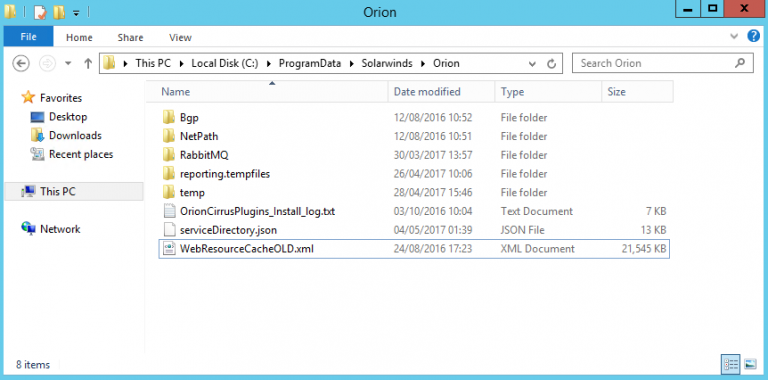768x380 pixels.
Task: Open the Help question mark icon
Action: click(753, 36)
